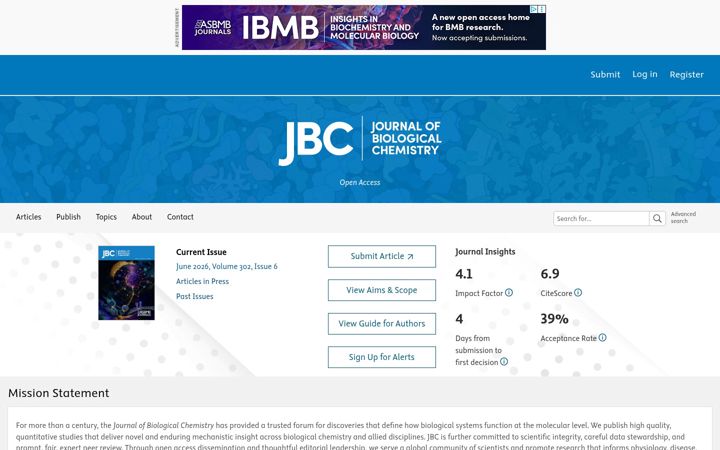Click the current issue cover thumbnail
Viewport: 720px width, 450px height.
click(126, 283)
